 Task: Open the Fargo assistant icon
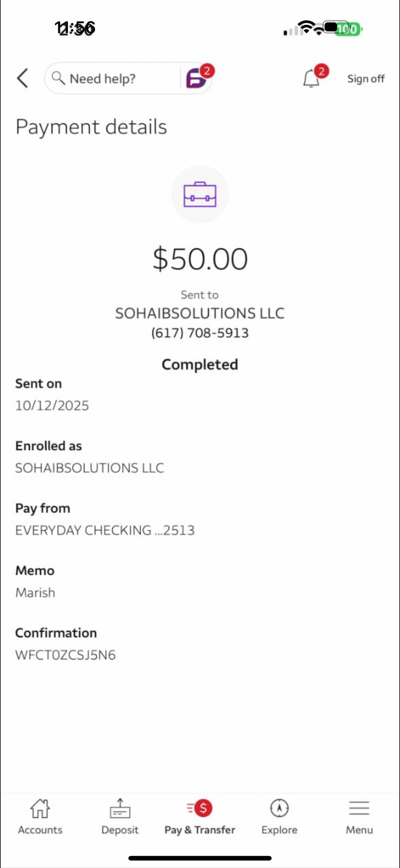pyautogui.click(x=196, y=79)
